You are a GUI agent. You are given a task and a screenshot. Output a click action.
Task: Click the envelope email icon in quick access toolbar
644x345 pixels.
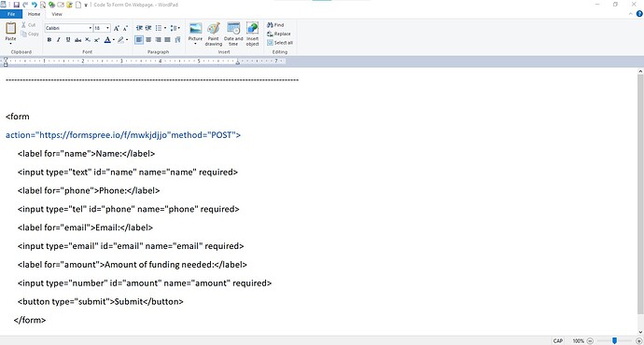(x=61, y=5)
